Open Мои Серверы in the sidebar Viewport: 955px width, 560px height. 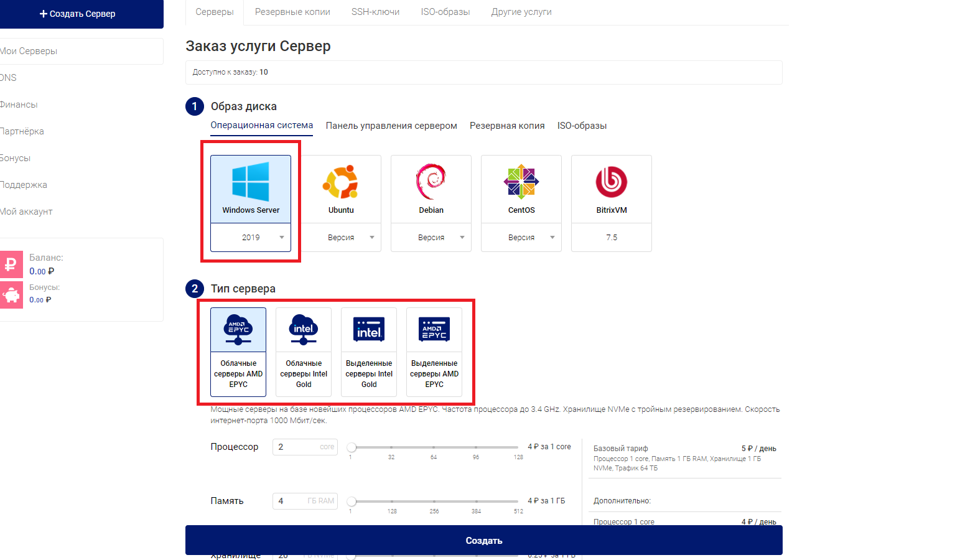pos(82,51)
